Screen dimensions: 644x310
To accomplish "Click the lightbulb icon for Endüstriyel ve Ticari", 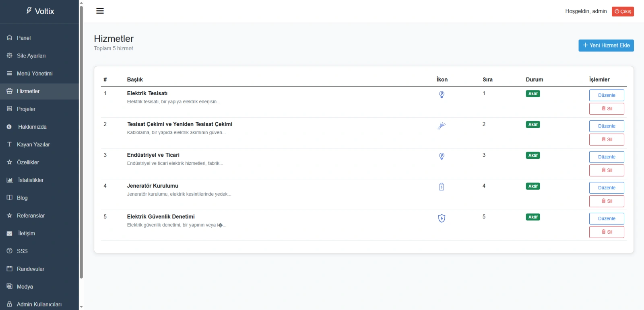I will tap(442, 156).
